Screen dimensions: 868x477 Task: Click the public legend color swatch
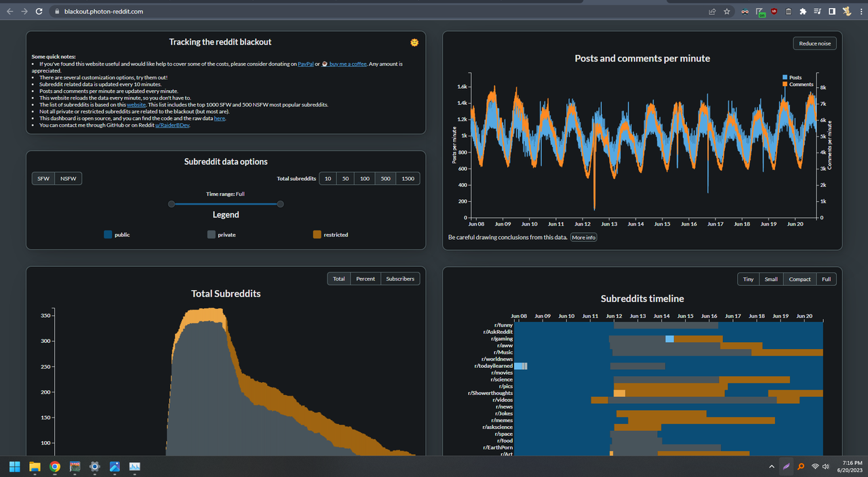tap(108, 234)
